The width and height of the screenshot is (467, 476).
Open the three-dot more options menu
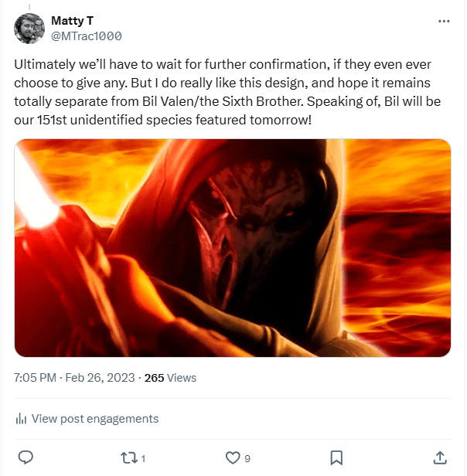click(443, 21)
